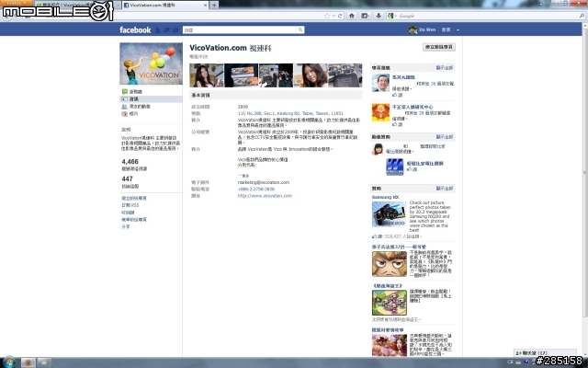588x368 pixels.
Task: Click the last link at bottom of sidebar
Action: click(x=126, y=227)
